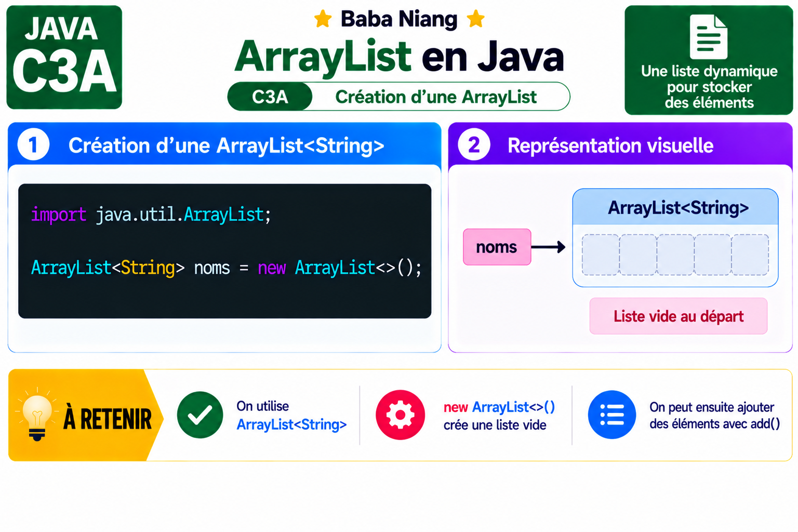
Task: Click the "import" keyword in the code
Action: pos(58,215)
